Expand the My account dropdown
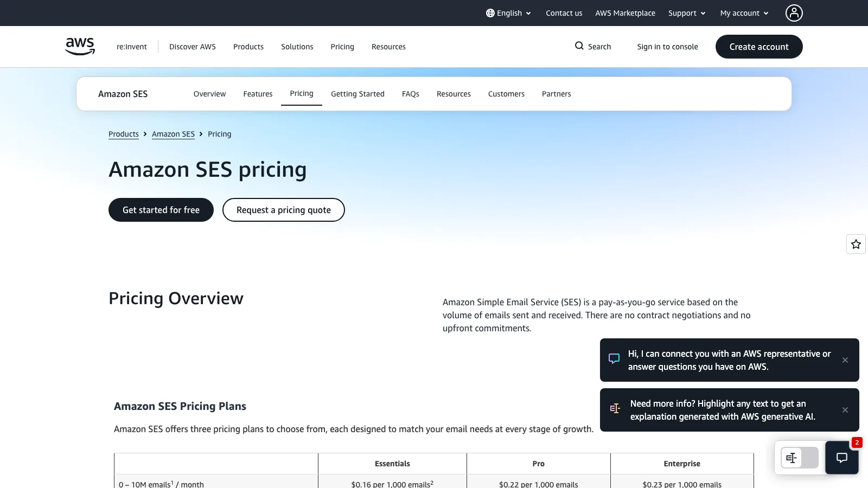The image size is (868, 488). 744,13
